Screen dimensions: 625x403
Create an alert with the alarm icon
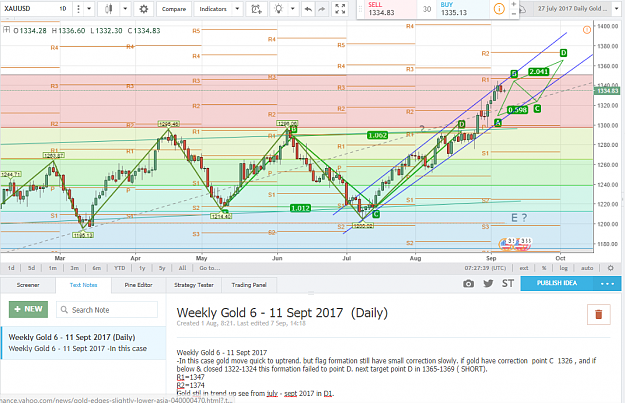[x=256, y=9]
